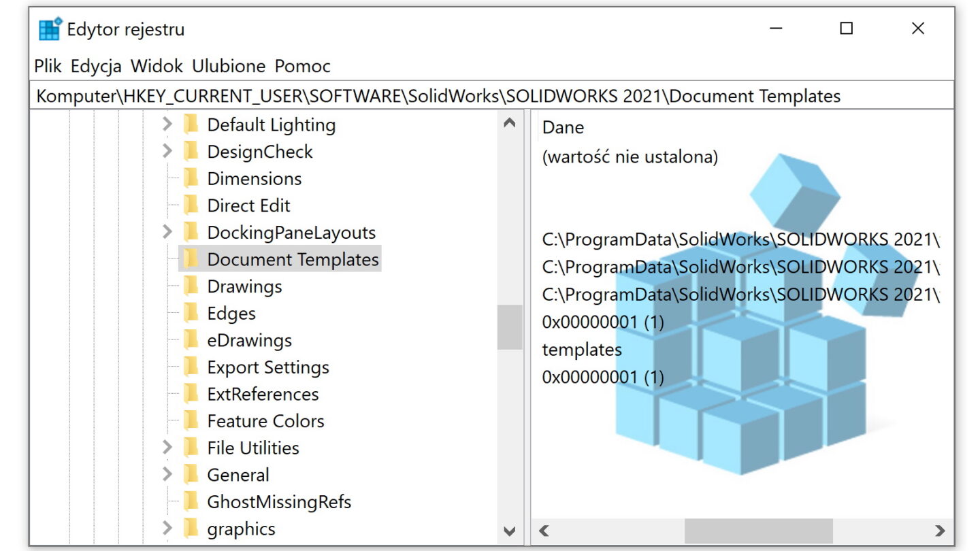Select the Export Settings key

tap(268, 367)
